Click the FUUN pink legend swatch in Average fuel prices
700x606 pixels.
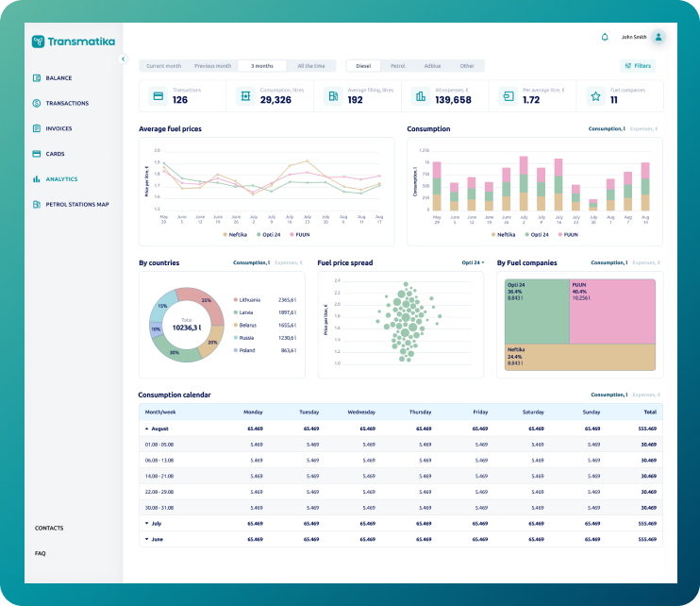(292, 234)
